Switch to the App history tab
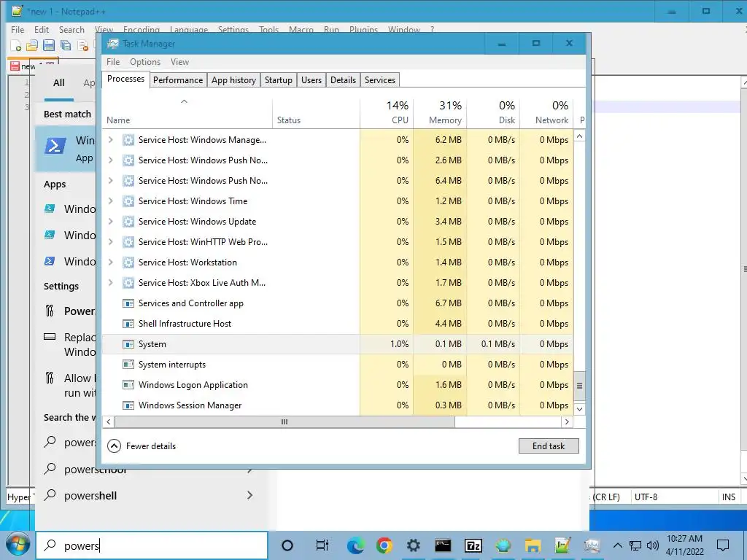The height and width of the screenshot is (560, 747). click(x=233, y=80)
